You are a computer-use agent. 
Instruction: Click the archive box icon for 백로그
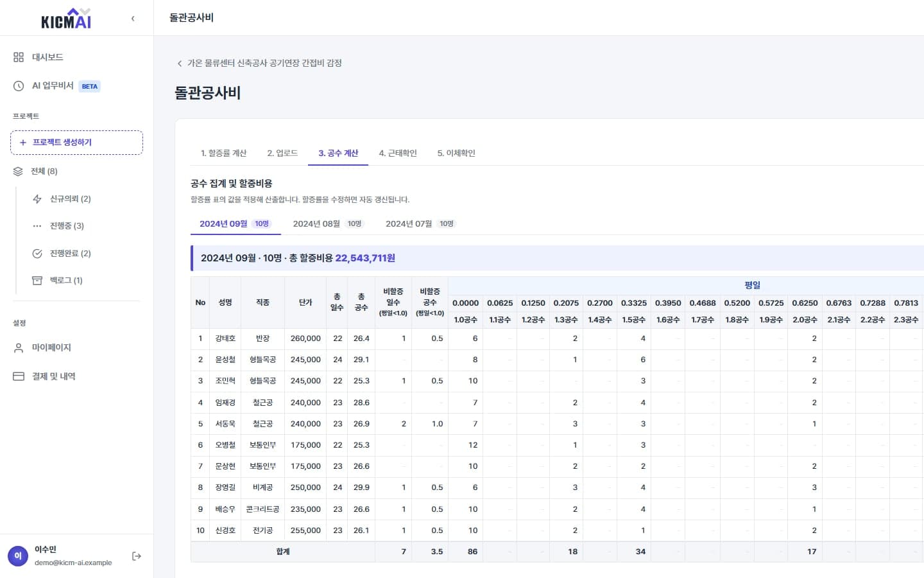(x=37, y=281)
